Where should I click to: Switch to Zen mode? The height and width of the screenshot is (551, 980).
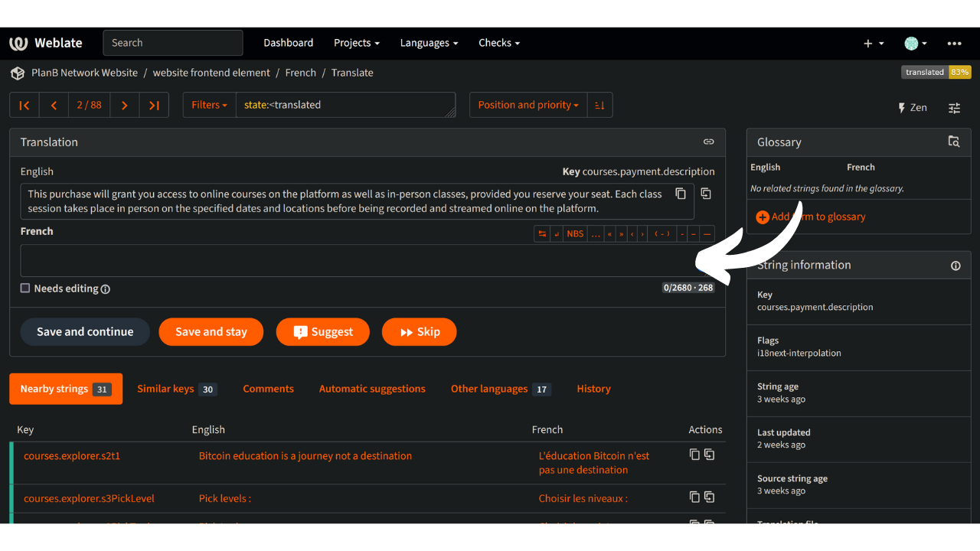coord(912,108)
